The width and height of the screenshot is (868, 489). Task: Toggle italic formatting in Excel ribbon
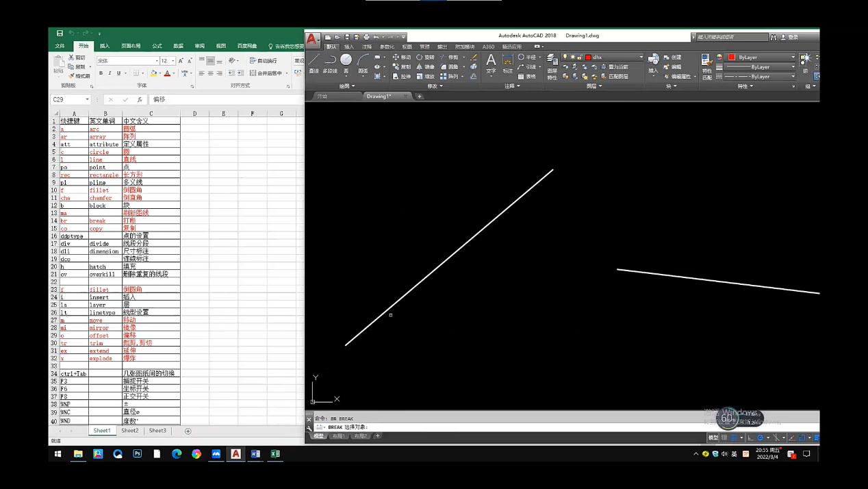coord(110,73)
